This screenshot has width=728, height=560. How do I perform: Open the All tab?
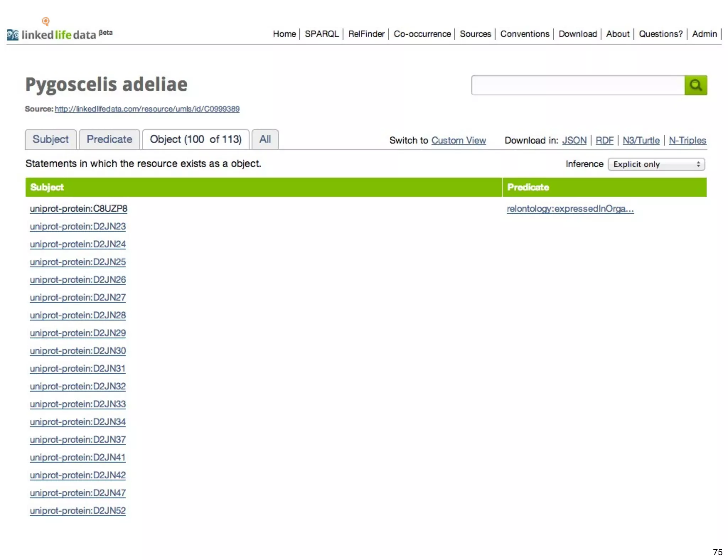coord(265,139)
